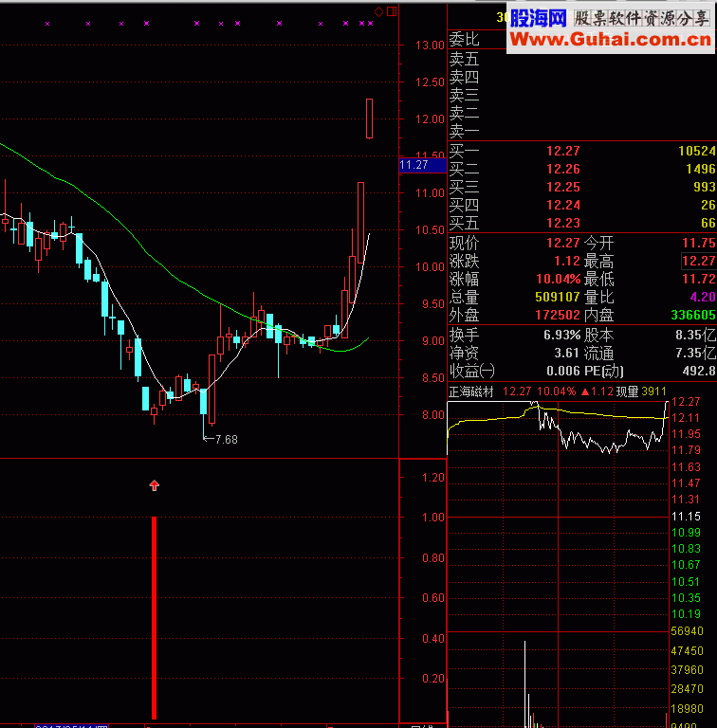Click the 买二 bid price 12.26
Image resolution: width=717 pixels, height=728 pixels.
click(562, 169)
